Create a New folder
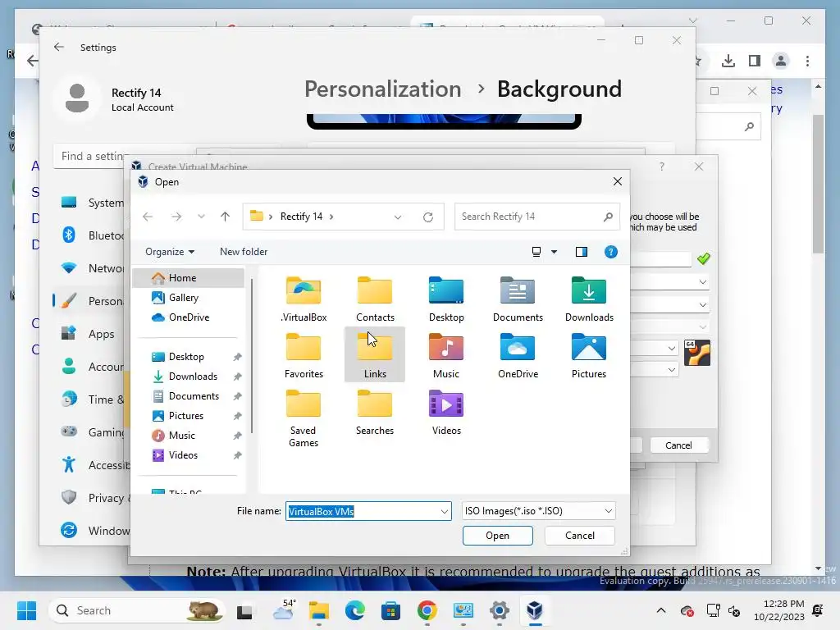The image size is (840, 630). [x=243, y=252]
